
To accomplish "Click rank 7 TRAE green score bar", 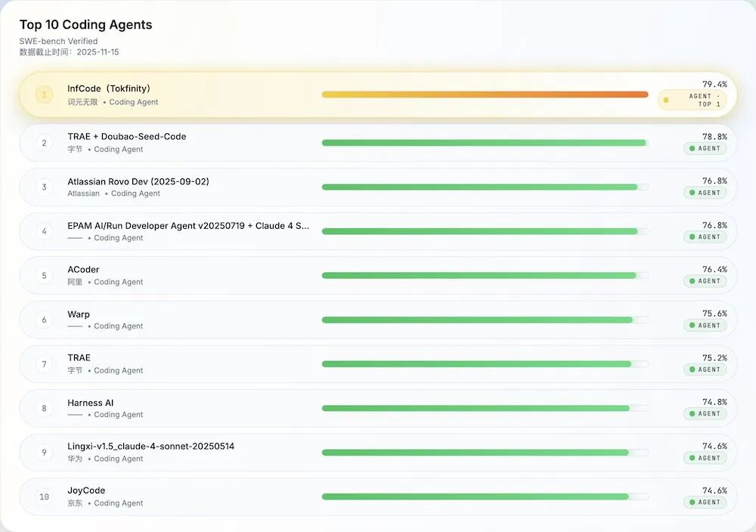I will point(477,363).
